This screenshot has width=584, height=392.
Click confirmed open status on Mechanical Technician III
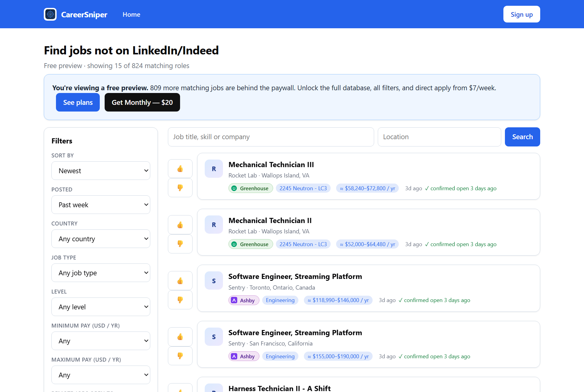click(x=461, y=188)
